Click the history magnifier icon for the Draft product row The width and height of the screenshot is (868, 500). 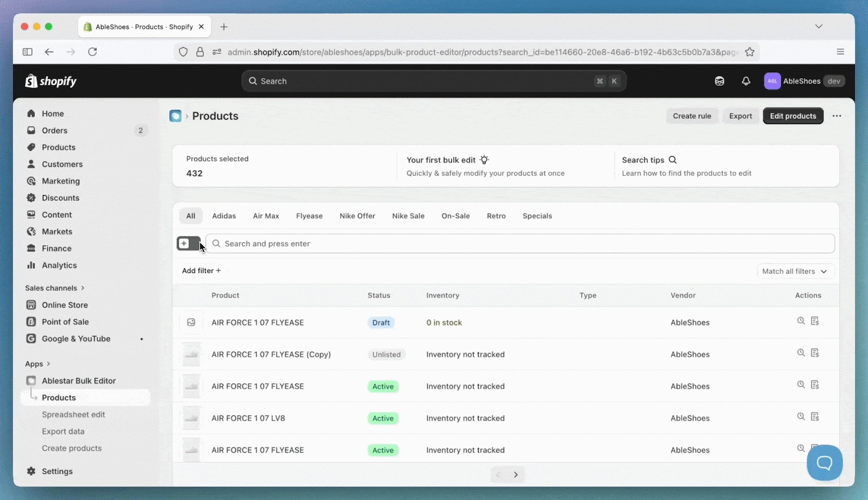tap(801, 321)
